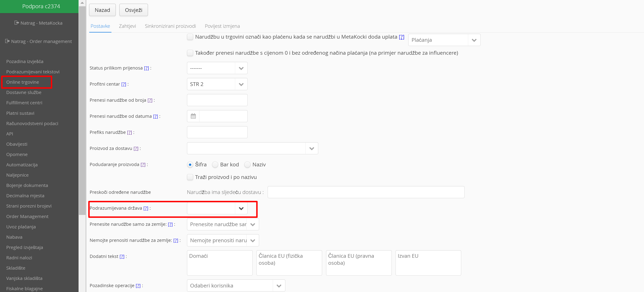
Task: Open help [?] for Dodatni tekst
Action: click(x=122, y=257)
